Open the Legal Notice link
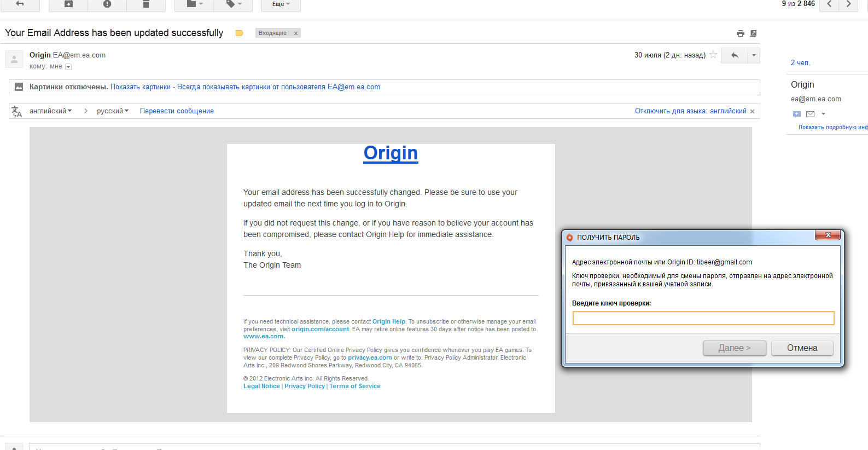This screenshot has width=868, height=450. (x=261, y=386)
